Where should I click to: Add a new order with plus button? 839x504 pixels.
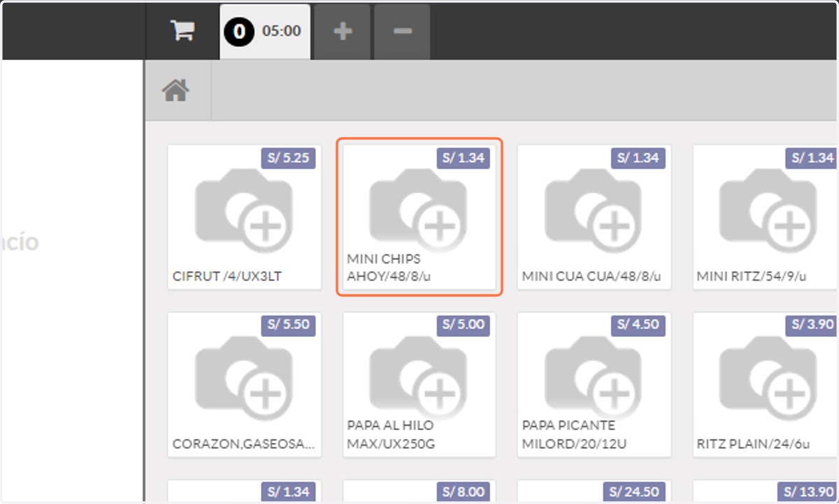(x=342, y=31)
